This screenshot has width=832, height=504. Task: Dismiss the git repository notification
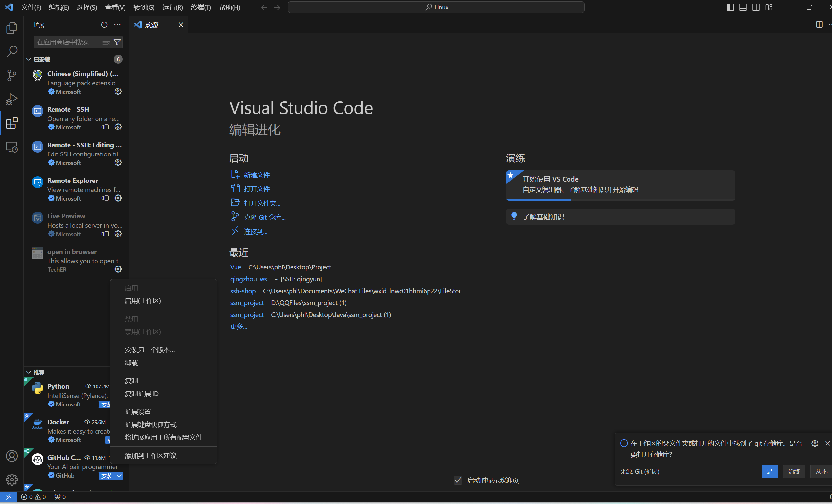(x=828, y=443)
